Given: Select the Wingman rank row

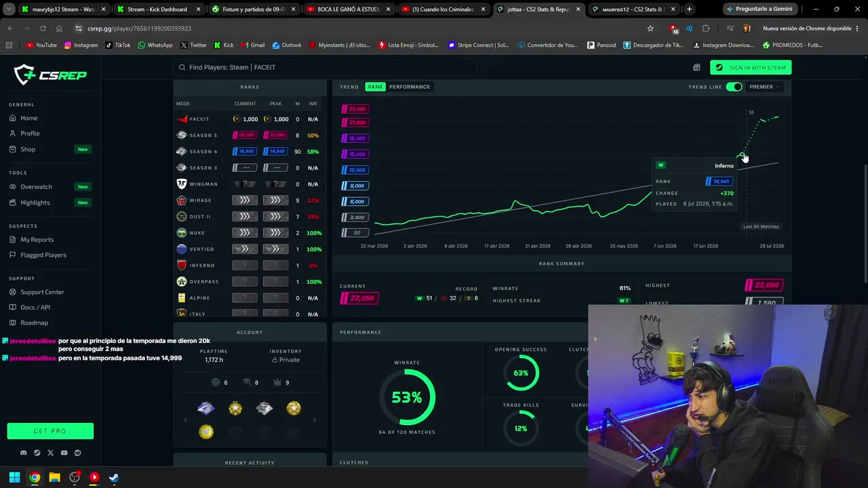Looking at the screenshot, I should coord(250,184).
